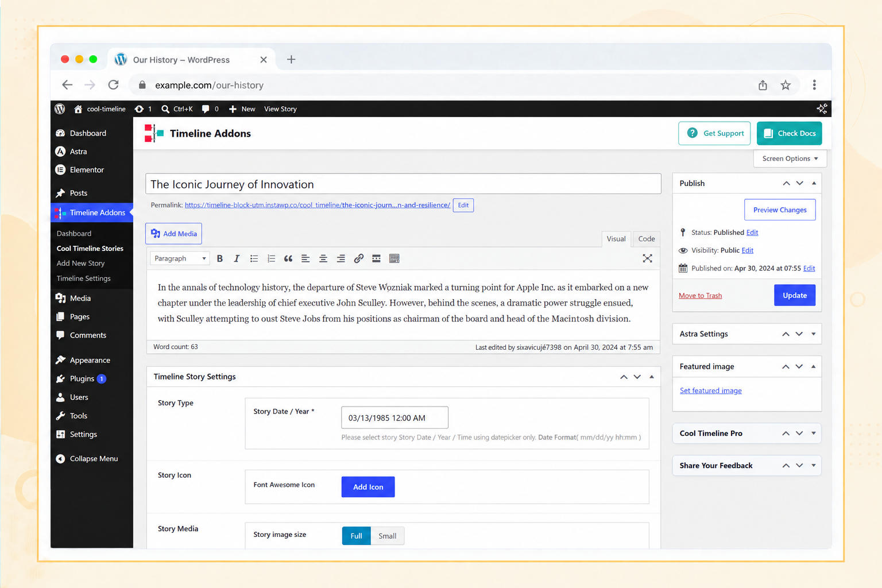This screenshot has width=882, height=588.
Task: Click the Add Icon button
Action: tap(368, 487)
